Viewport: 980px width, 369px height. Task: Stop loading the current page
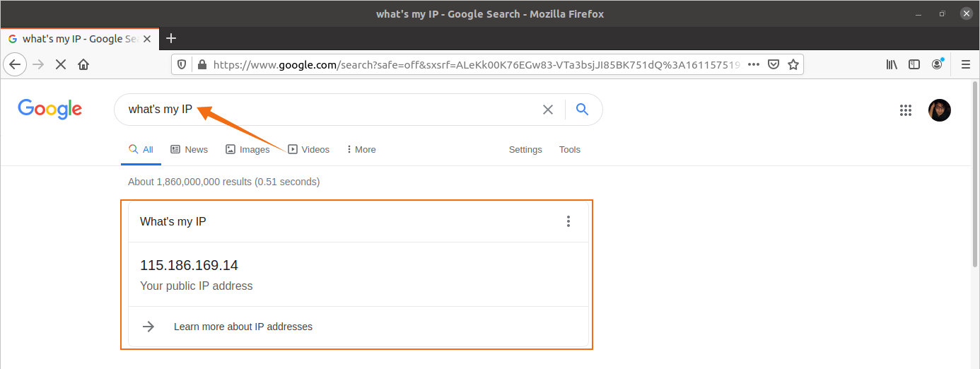60,64
